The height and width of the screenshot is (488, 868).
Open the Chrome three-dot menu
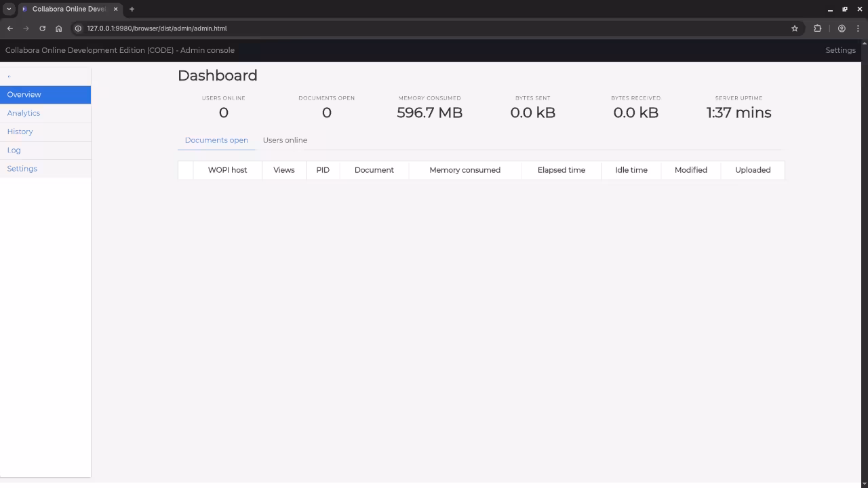[x=858, y=28]
